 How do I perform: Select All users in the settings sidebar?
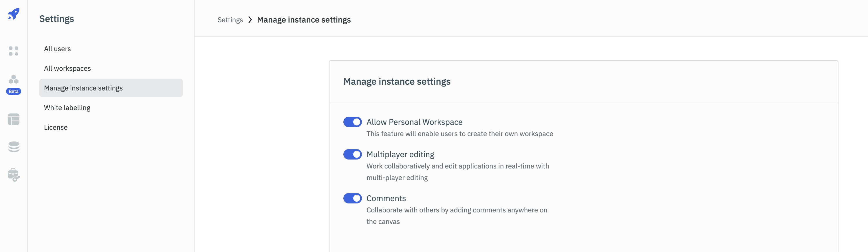coord(57,49)
